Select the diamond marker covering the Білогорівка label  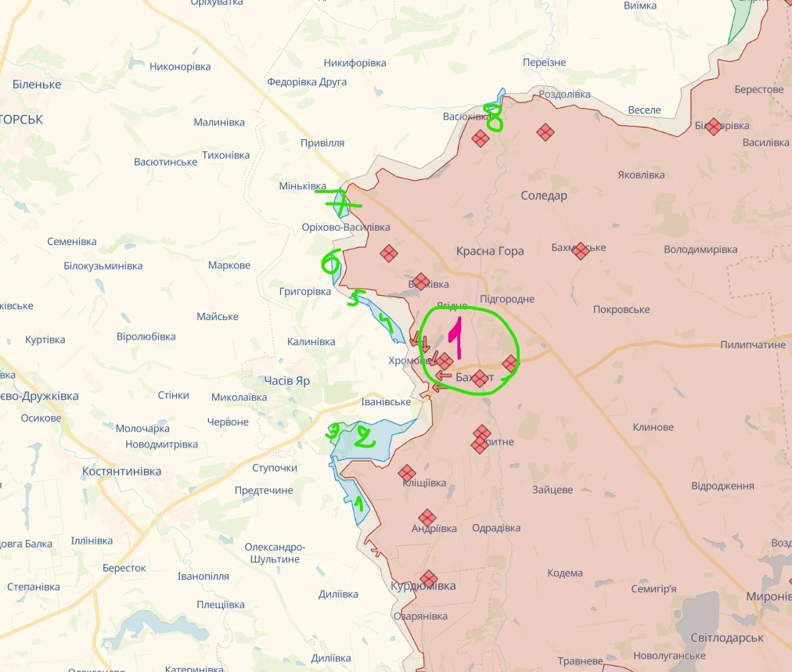[x=714, y=126]
